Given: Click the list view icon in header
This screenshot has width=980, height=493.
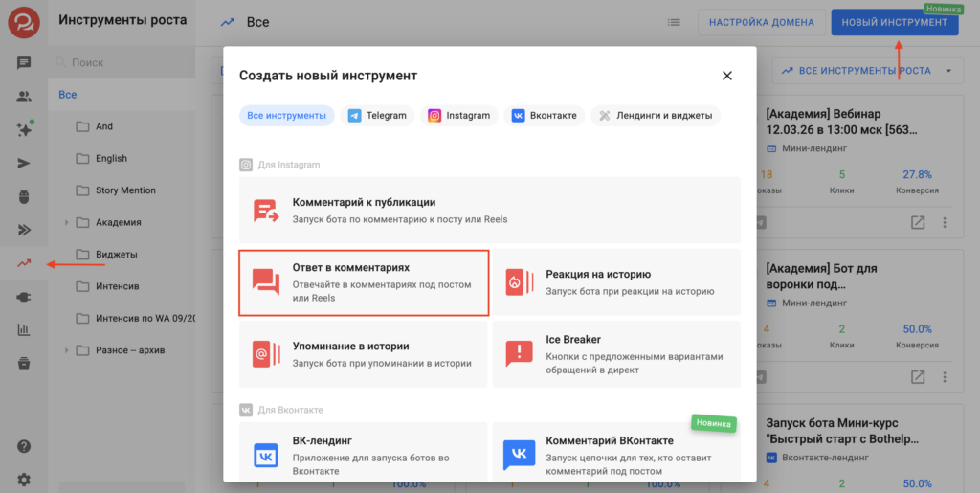Looking at the screenshot, I should pos(674,22).
